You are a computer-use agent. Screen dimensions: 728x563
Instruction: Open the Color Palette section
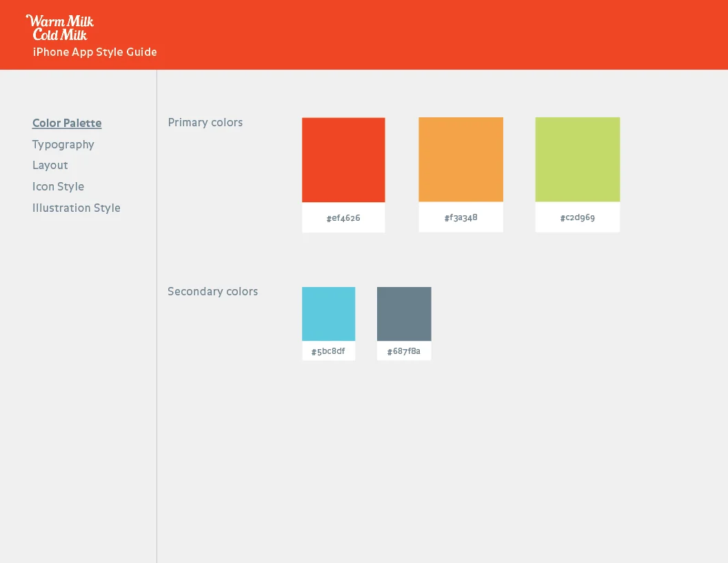67,123
